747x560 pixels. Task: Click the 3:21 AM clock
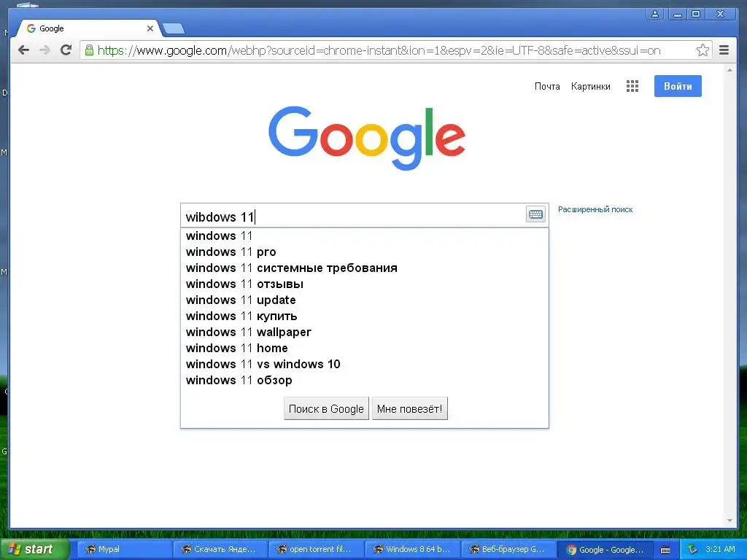pyautogui.click(x=720, y=549)
